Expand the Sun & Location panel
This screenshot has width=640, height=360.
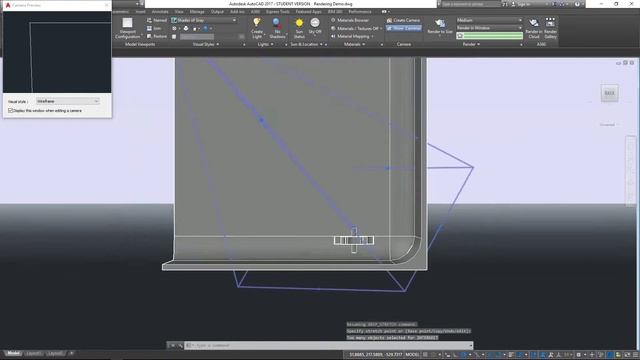[x=306, y=44]
